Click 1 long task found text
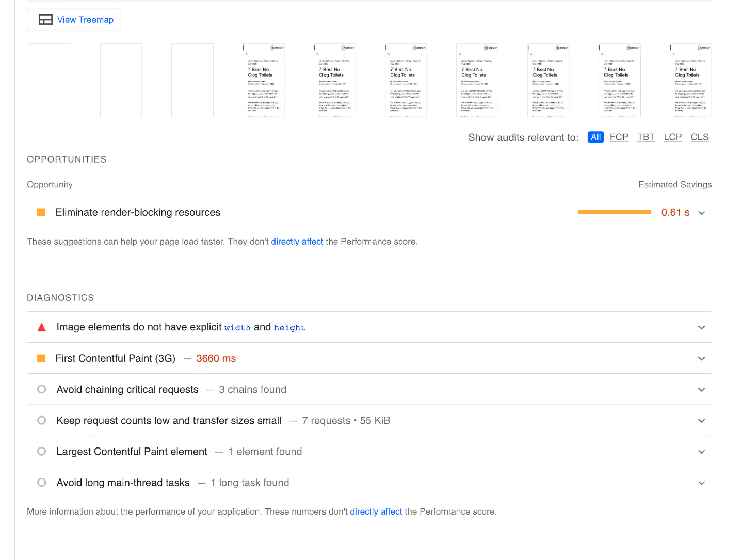This screenshot has height=560, width=743. (250, 482)
